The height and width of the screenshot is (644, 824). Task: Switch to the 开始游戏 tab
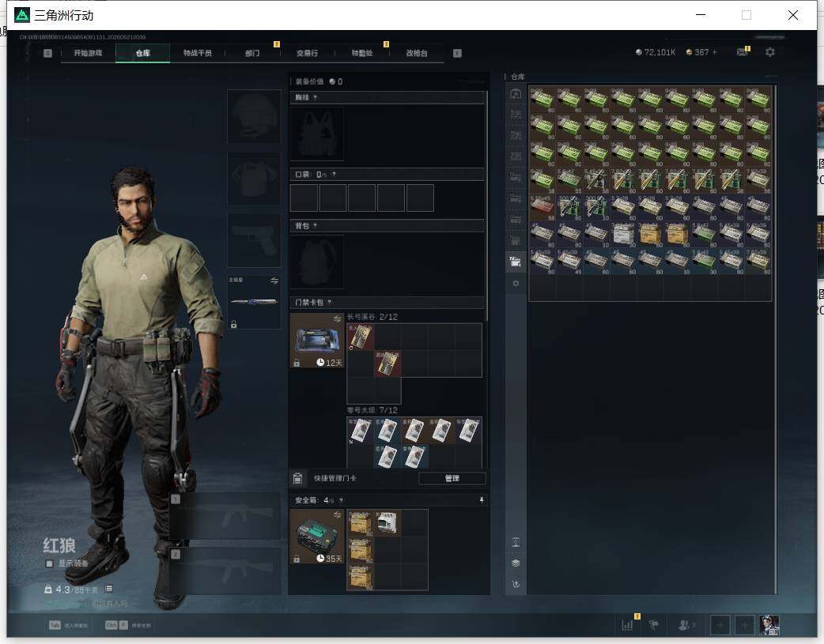[x=88, y=53]
